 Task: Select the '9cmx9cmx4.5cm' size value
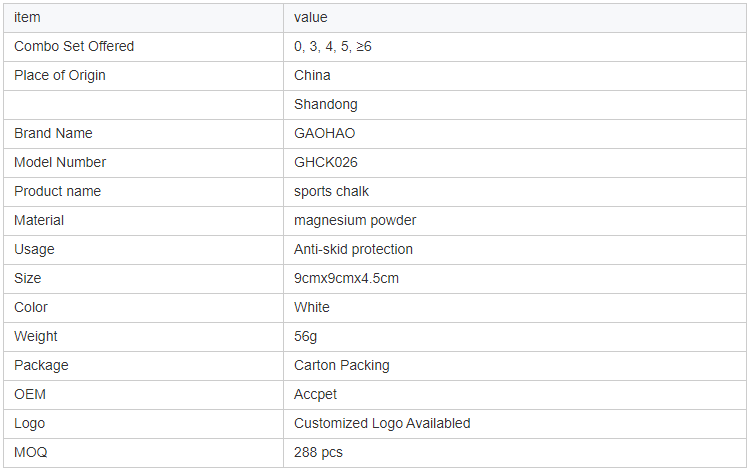(x=346, y=278)
